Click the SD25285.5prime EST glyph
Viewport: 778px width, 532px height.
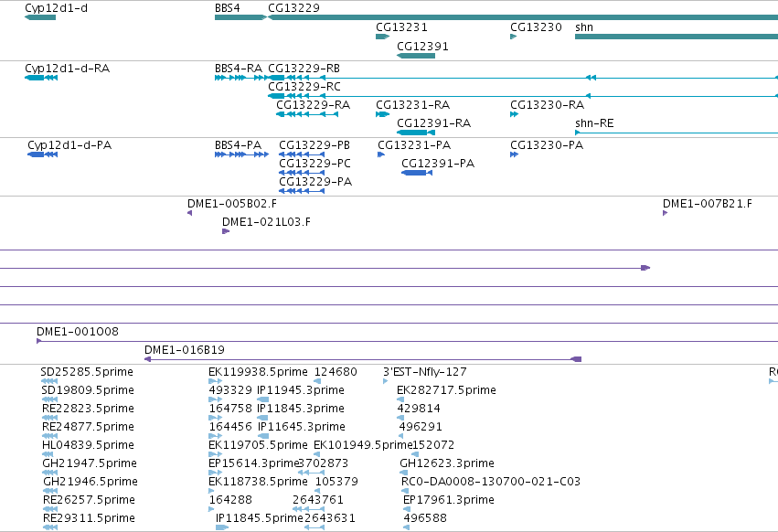point(49,381)
